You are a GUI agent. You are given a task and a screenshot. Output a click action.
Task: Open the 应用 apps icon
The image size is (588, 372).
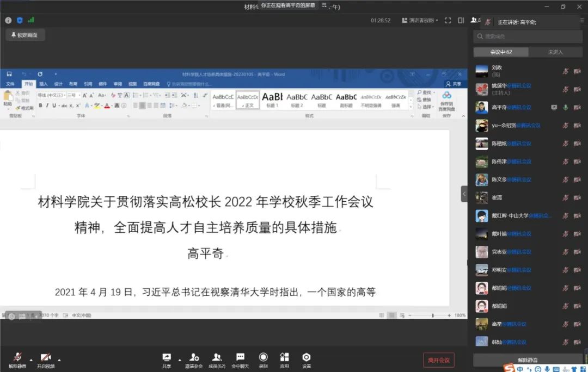point(284,357)
